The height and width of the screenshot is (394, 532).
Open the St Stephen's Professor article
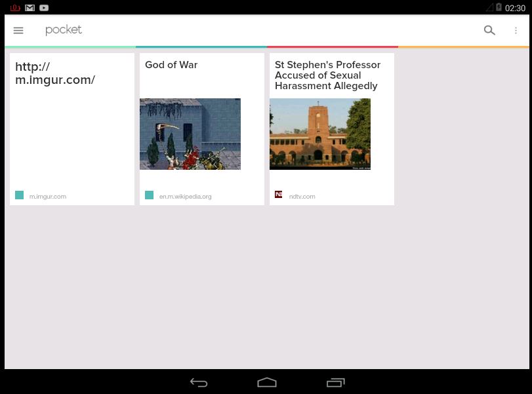(327, 75)
